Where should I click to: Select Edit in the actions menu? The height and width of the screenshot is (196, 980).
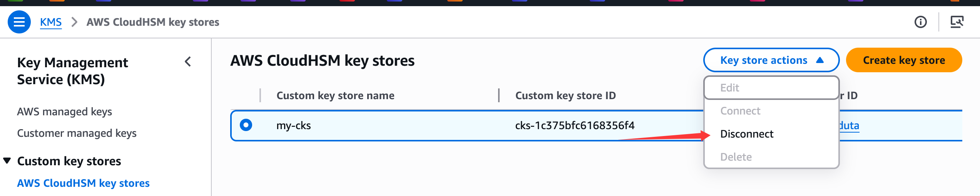click(729, 88)
